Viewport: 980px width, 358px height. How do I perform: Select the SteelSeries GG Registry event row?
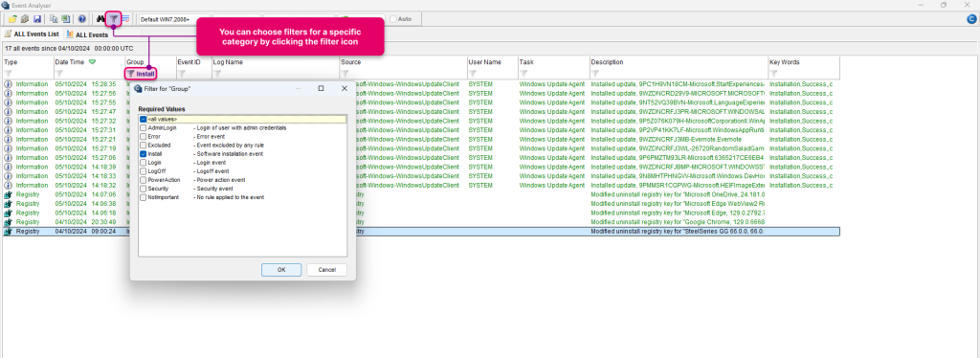point(421,232)
